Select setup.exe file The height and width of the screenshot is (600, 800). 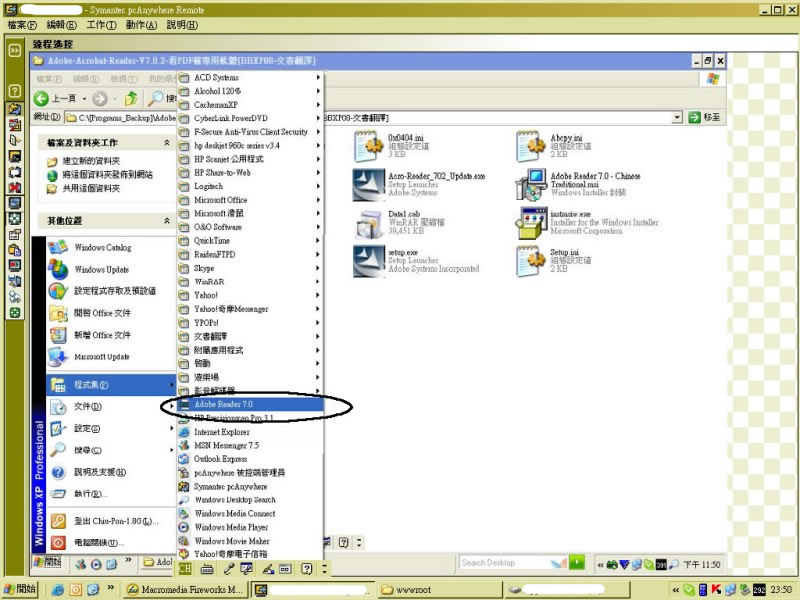[416, 261]
